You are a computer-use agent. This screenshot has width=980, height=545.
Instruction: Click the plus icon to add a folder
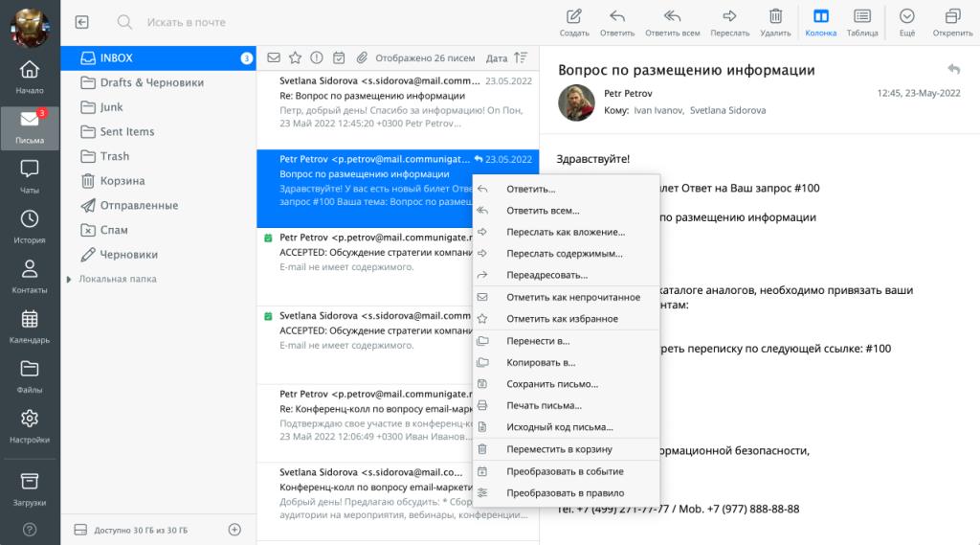[234, 530]
